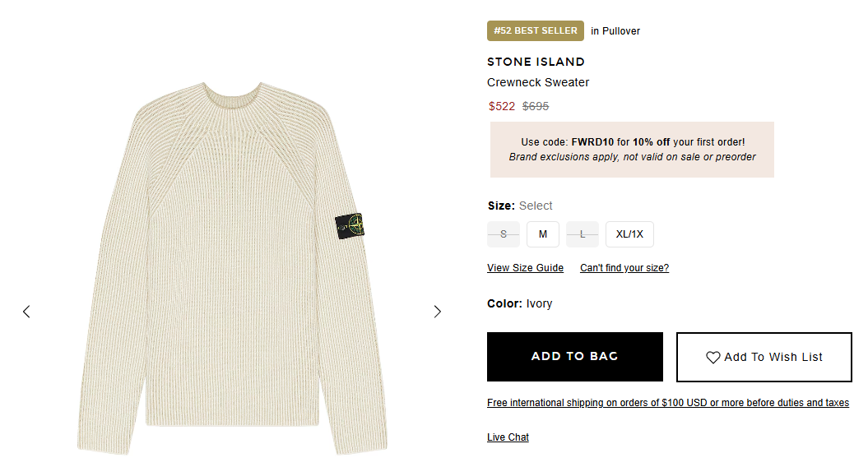Open the Stone Island brand name
Viewport: 868px width, 467px height.
(536, 62)
